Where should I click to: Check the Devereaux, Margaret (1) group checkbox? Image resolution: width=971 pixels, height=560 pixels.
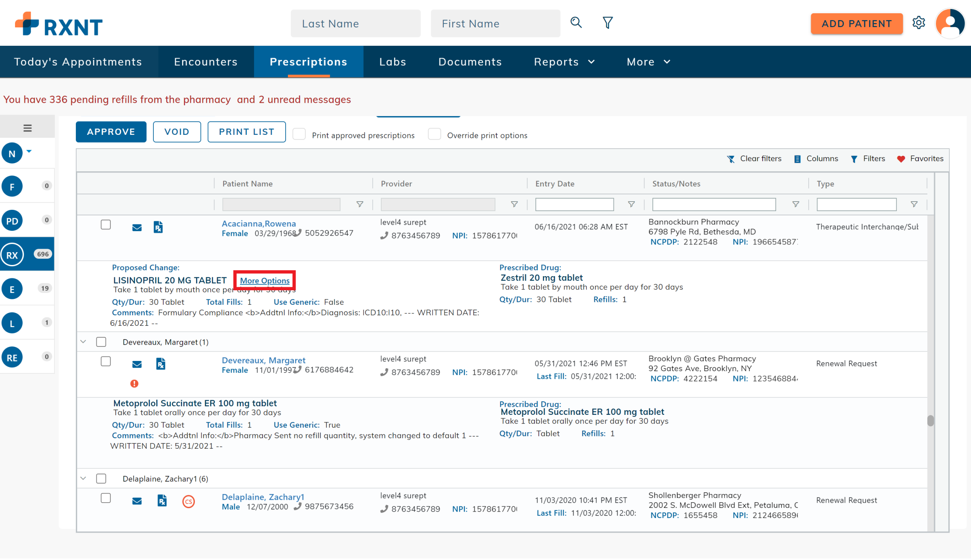(101, 342)
